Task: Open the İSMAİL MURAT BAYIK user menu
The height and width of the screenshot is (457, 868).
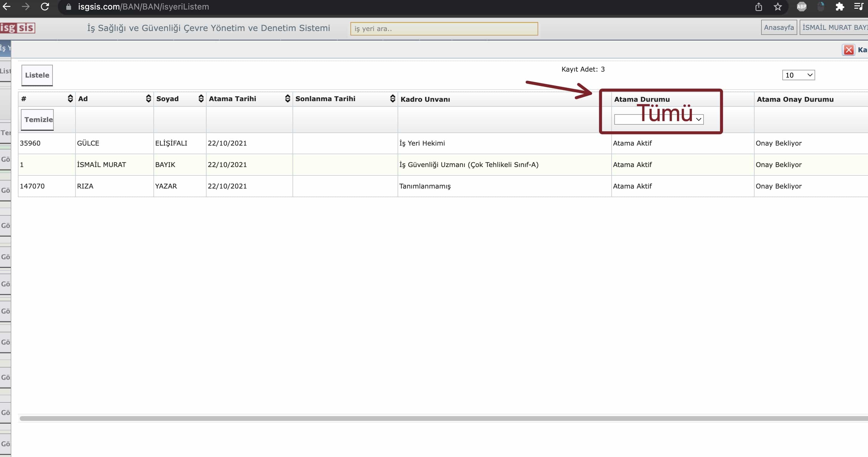Action: click(x=834, y=28)
